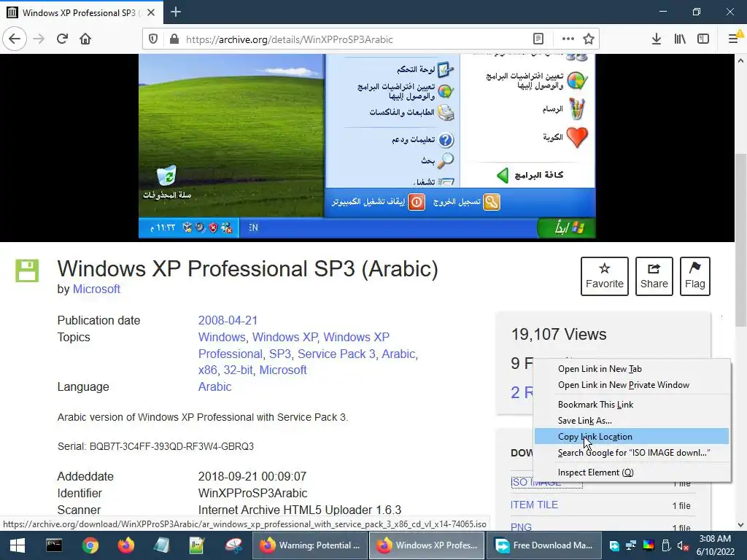Bookmark this page with star icon
Screen dimensions: 747x560
(x=589, y=39)
